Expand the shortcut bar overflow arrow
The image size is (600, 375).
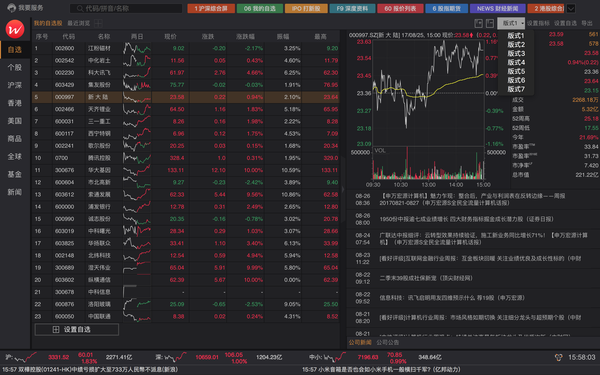[x=571, y=8]
